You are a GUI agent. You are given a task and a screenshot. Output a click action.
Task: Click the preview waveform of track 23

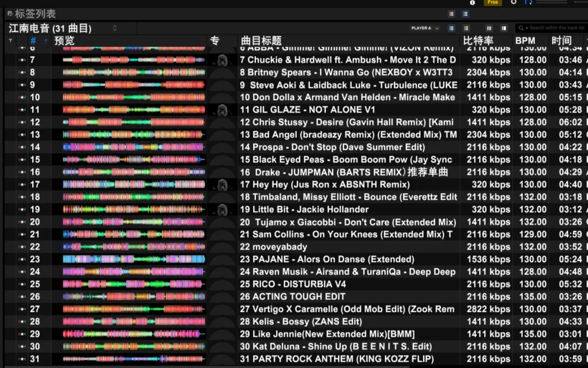(134, 259)
